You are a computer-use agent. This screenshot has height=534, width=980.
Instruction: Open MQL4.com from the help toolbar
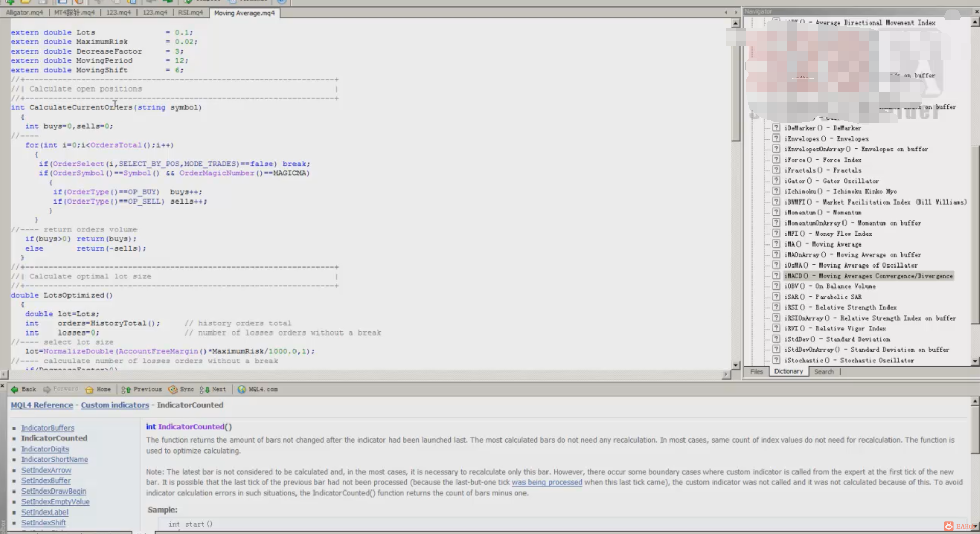[258, 389]
